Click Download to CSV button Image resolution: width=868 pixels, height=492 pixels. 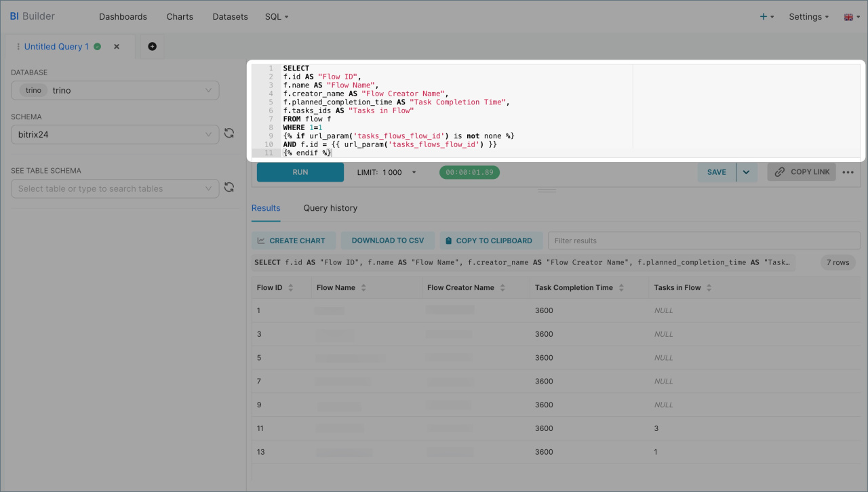coord(388,241)
